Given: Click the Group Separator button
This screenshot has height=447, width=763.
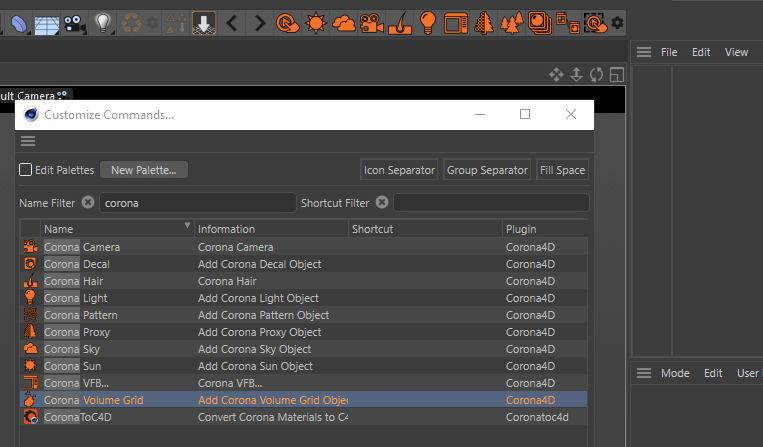Looking at the screenshot, I should 487,170.
